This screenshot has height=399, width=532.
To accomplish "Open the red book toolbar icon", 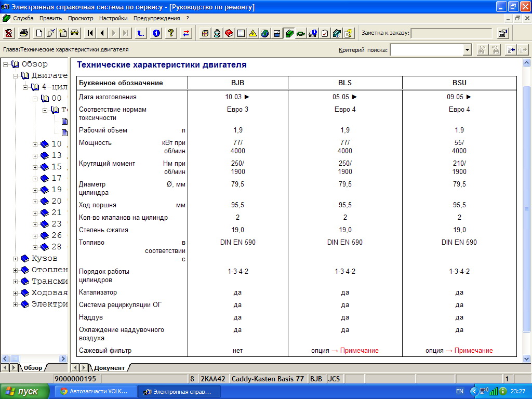I will [229, 33].
